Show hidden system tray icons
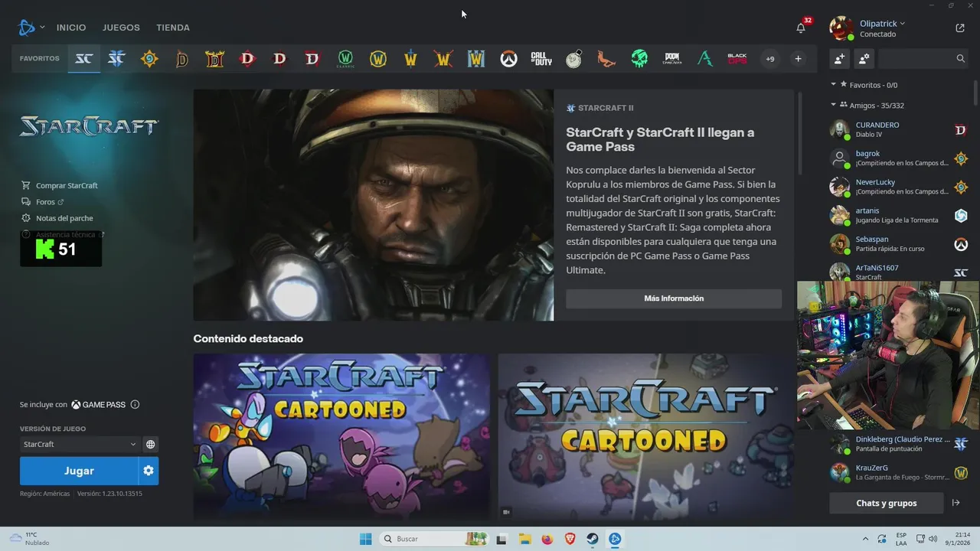Screen dimensions: 980x551 pyautogui.click(x=865, y=539)
